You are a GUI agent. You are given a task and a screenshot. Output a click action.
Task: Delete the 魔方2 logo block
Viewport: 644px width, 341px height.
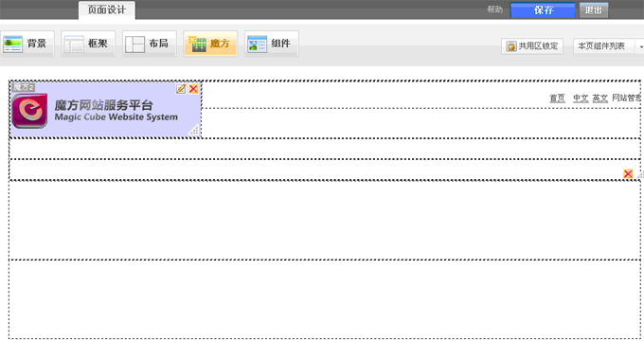193,89
